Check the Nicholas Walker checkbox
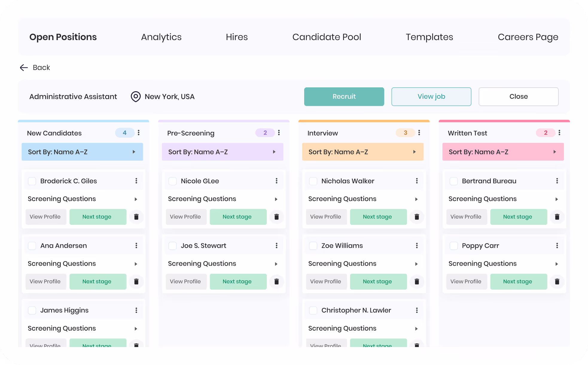 pos(313,181)
